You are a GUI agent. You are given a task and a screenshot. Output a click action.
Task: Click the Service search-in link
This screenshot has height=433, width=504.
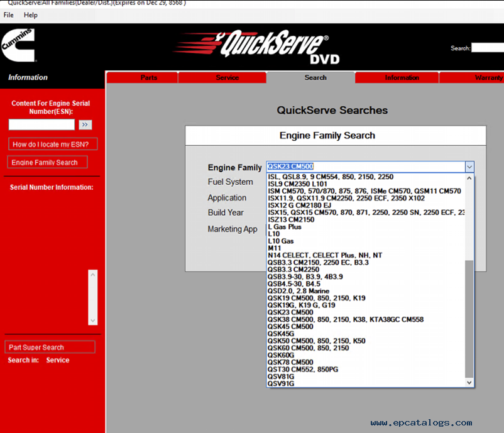click(x=58, y=361)
